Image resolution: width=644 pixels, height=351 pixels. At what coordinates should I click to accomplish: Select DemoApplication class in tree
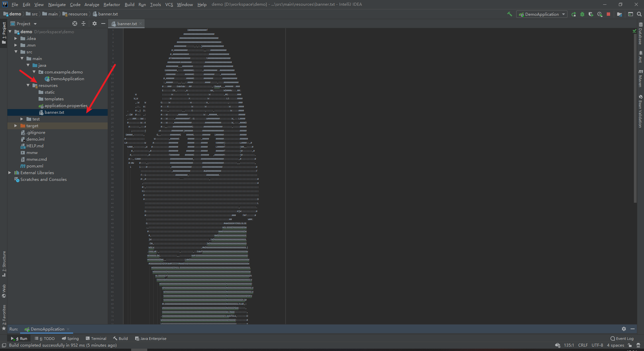click(64, 79)
